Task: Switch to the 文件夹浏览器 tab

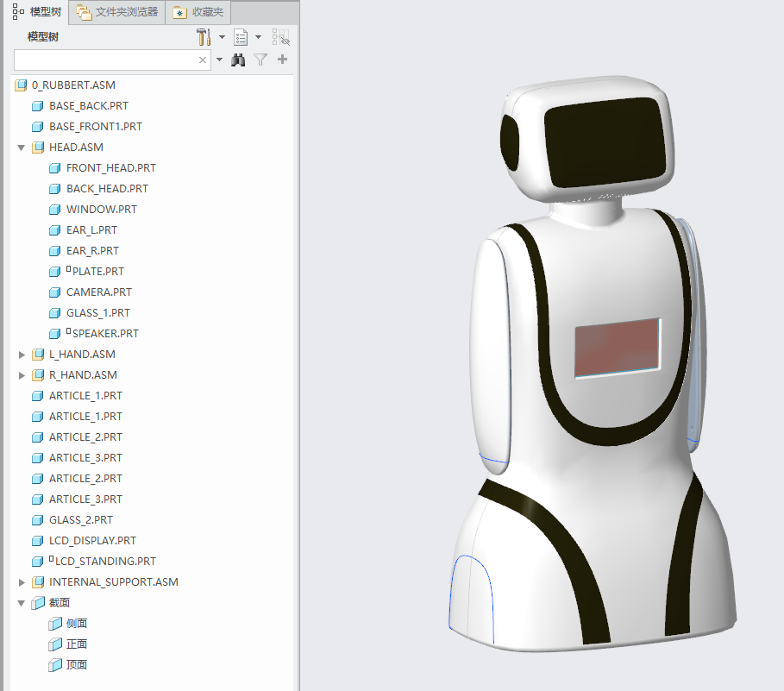Action: coord(116,12)
